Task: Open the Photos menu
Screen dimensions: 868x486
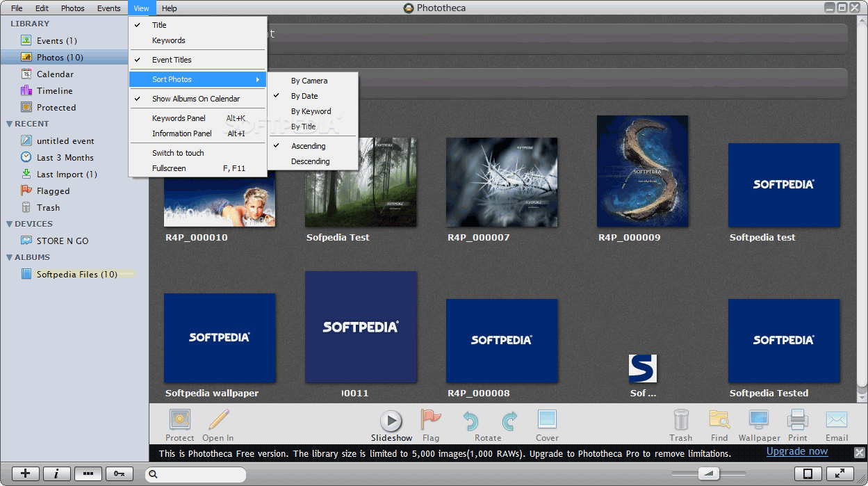Action: (x=72, y=8)
